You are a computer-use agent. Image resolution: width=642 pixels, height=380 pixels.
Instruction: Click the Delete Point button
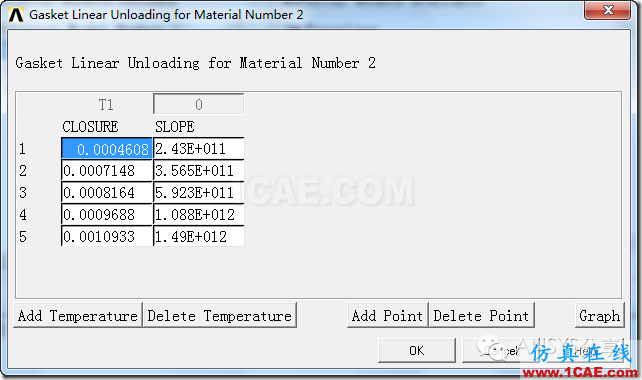[x=482, y=315]
